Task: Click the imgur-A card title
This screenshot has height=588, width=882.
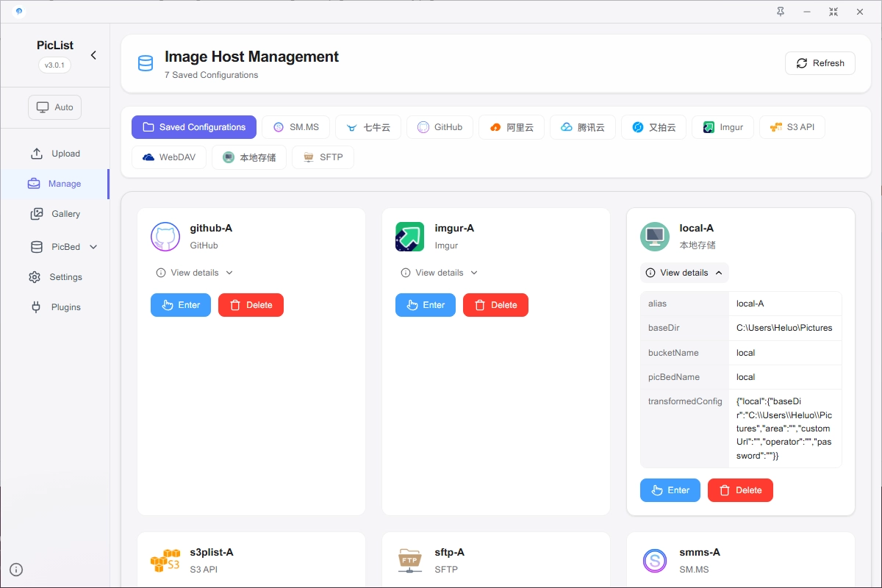Action: pyautogui.click(x=455, y=229)
